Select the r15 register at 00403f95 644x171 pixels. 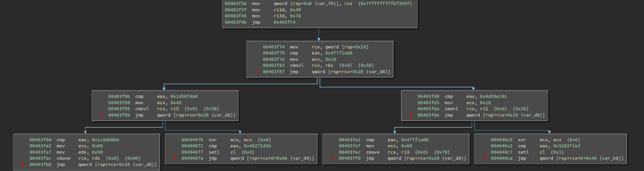tap(175, 109)
